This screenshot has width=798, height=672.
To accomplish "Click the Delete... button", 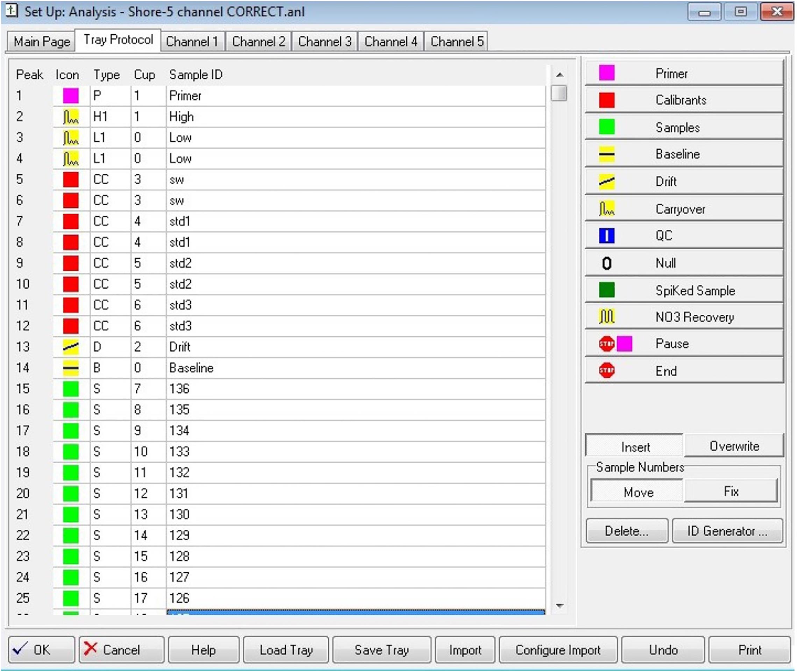I will point(627,531).
